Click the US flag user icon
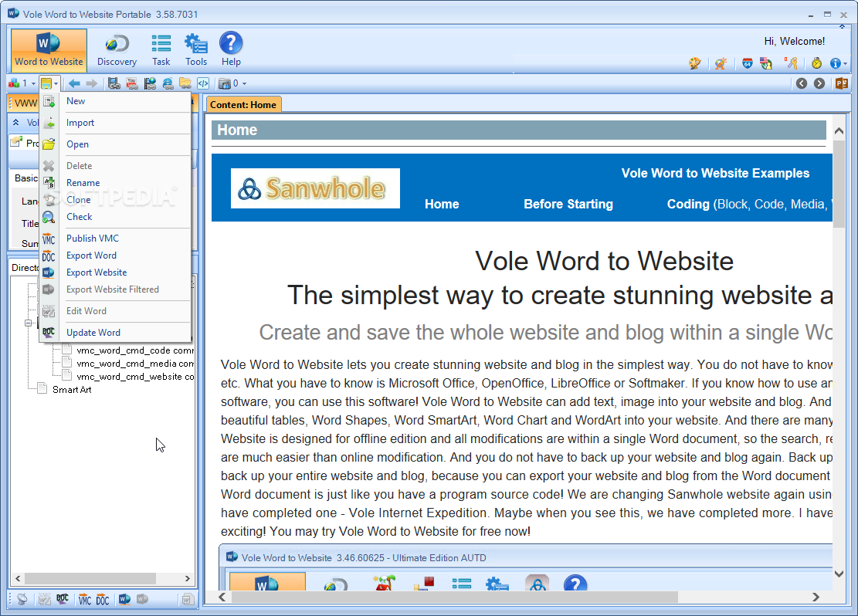The width and height of the screenshot is (858, 616). click(766, 63)
